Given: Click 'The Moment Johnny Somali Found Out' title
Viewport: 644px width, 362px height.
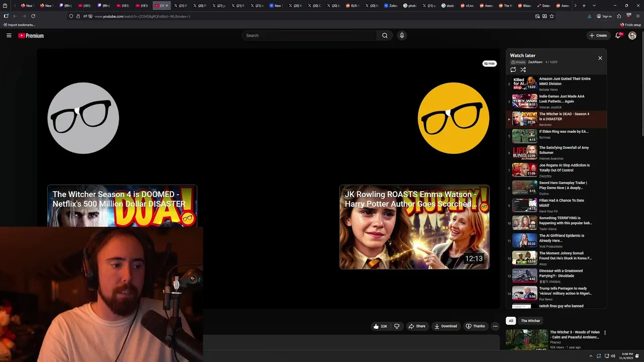Looking at the screenshot, I should [x=566, y=256].
